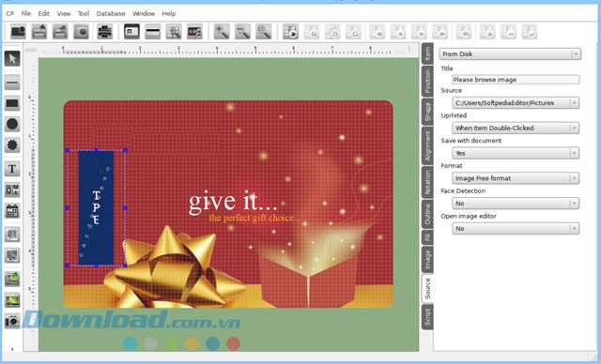Switch to the Fill vertical tab
The image size is (601, 364).
coord(427,237)
